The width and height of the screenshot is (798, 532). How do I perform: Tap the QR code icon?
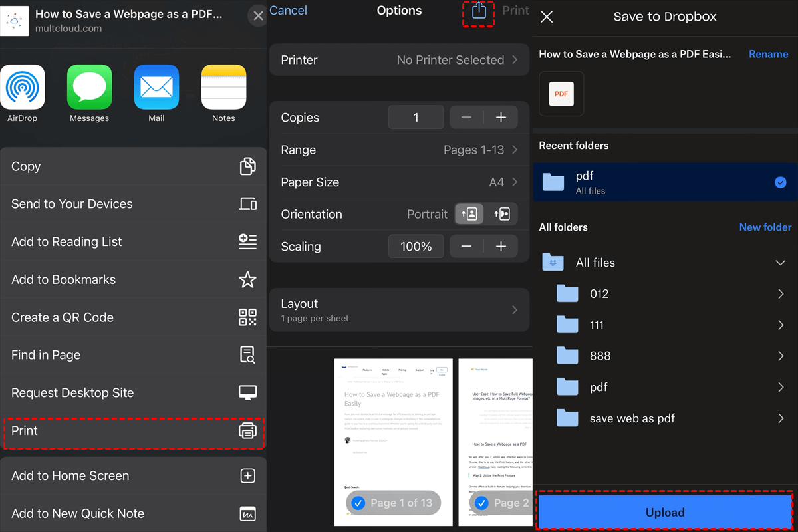(247, 317)
